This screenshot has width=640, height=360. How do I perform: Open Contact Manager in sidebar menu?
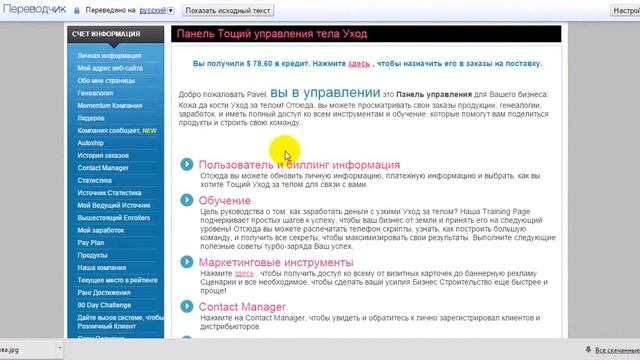(x=103, y=168)
